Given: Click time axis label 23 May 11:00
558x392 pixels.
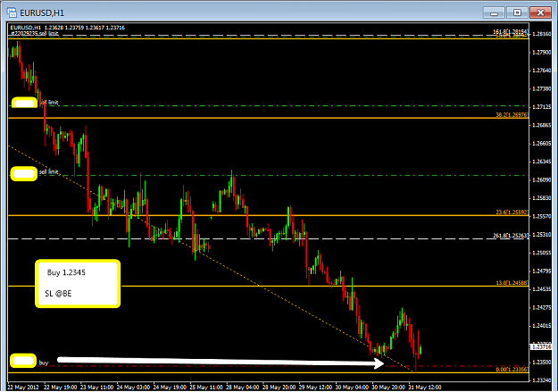Looking at the screenshot, I should [96, 387].
